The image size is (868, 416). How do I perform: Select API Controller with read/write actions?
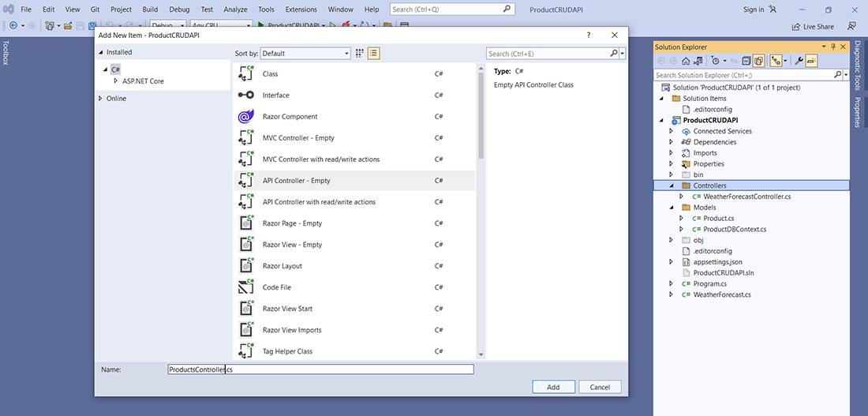[x=354, y=201]
